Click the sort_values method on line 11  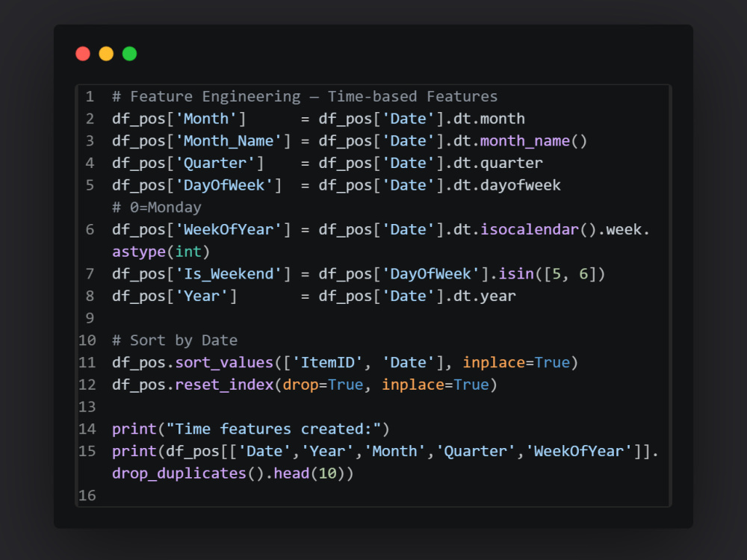point(224,362)
